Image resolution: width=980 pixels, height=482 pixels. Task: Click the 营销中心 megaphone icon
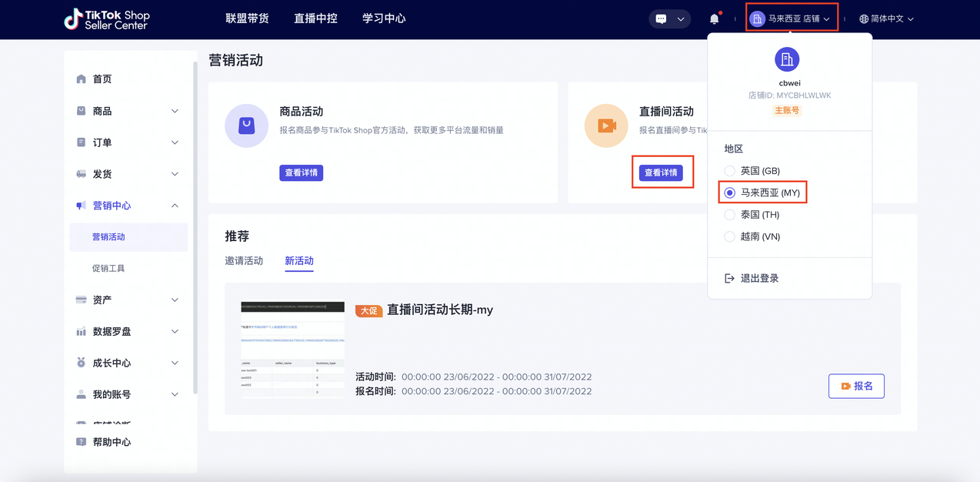81,206
